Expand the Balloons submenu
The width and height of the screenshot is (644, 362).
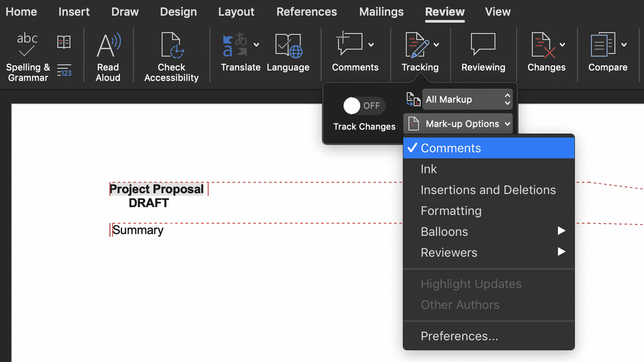tap(444, 231)
